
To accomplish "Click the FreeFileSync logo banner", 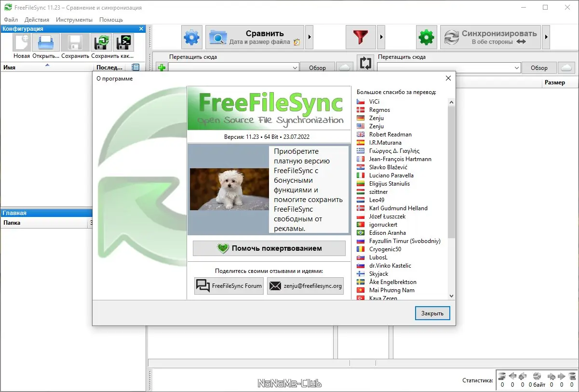I will [269, 108].
